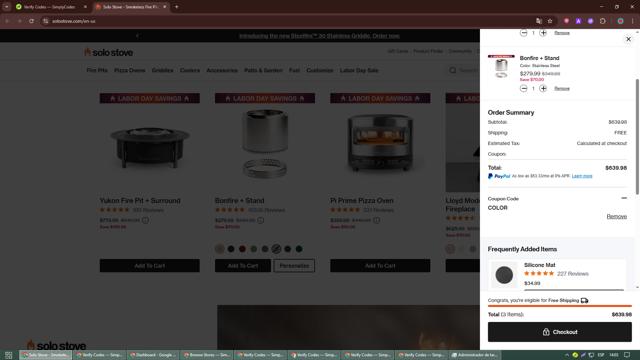Screen dimensions: 640x360
Task: Select the last green Bonfire color swatch
Action: click(299, 249)
